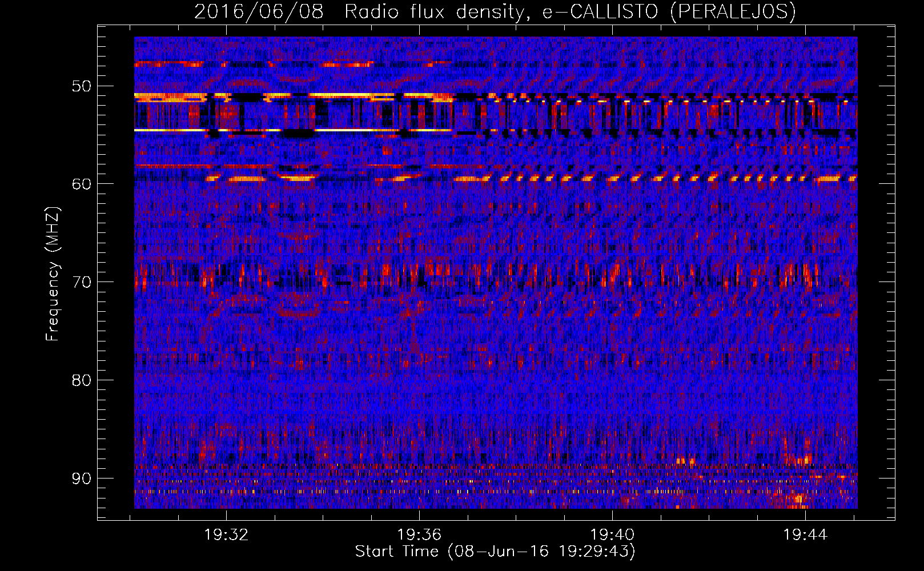Click the 50 frequency tick label

[81, 86]
